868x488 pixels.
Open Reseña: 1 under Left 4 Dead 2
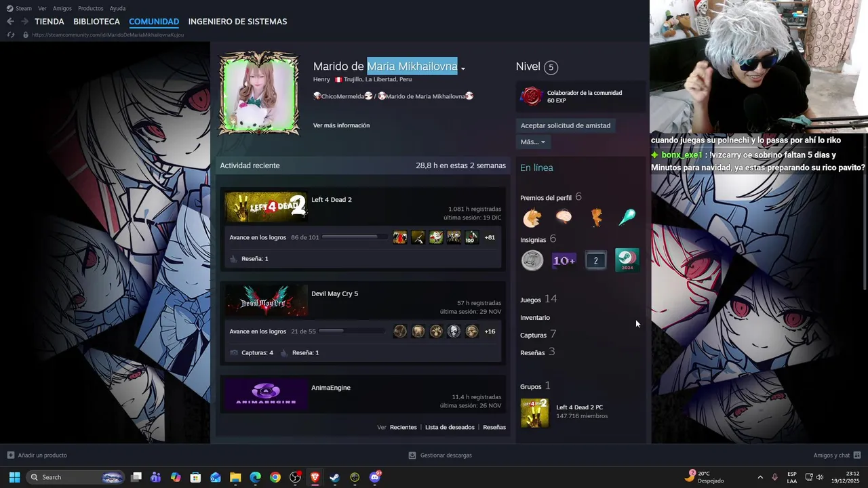[x=255, y=258]
